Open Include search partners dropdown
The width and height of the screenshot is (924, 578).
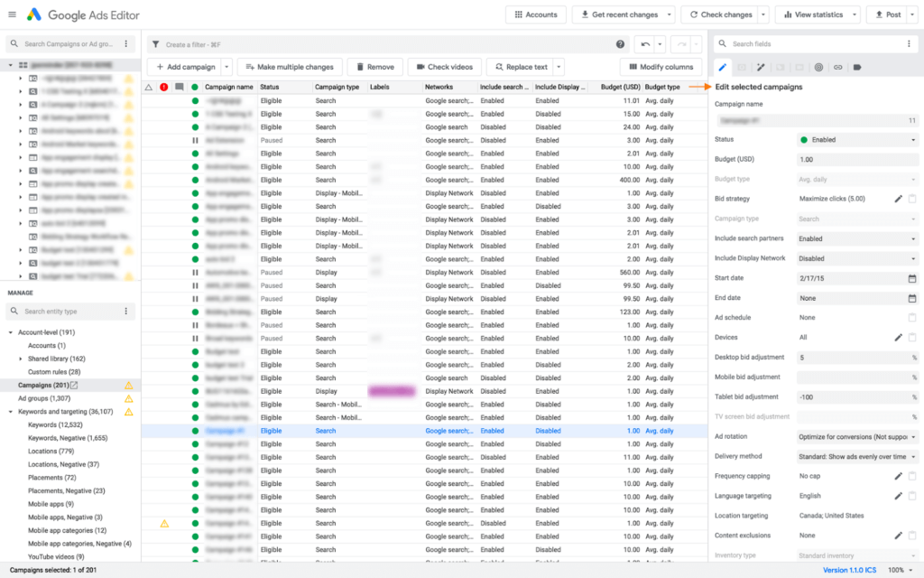[x=857, y=238]
